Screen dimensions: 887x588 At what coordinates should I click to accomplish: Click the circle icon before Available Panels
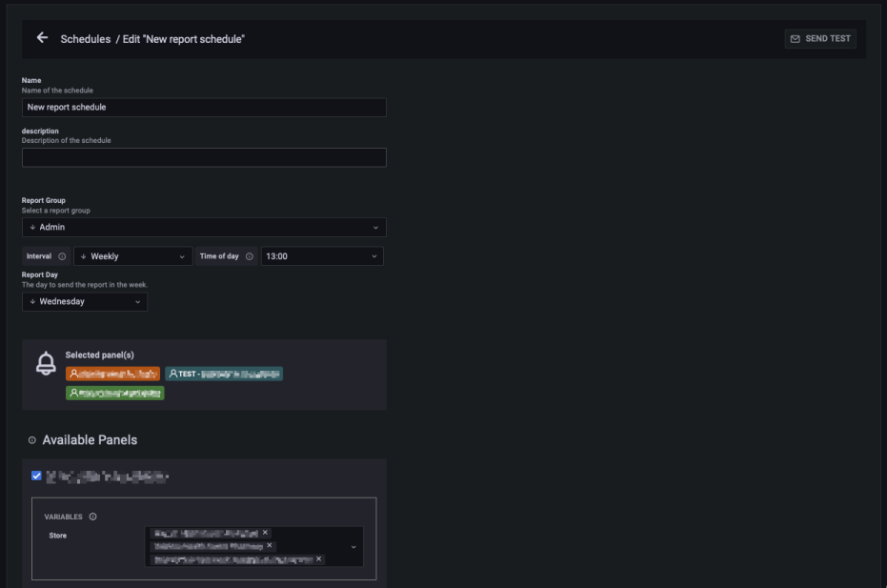(32, 440)
